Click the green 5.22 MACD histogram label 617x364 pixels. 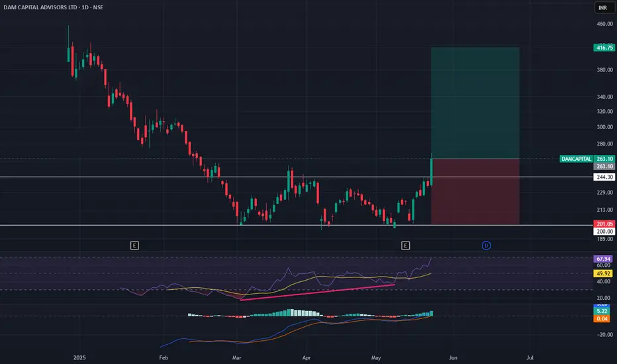coord(602,311)
